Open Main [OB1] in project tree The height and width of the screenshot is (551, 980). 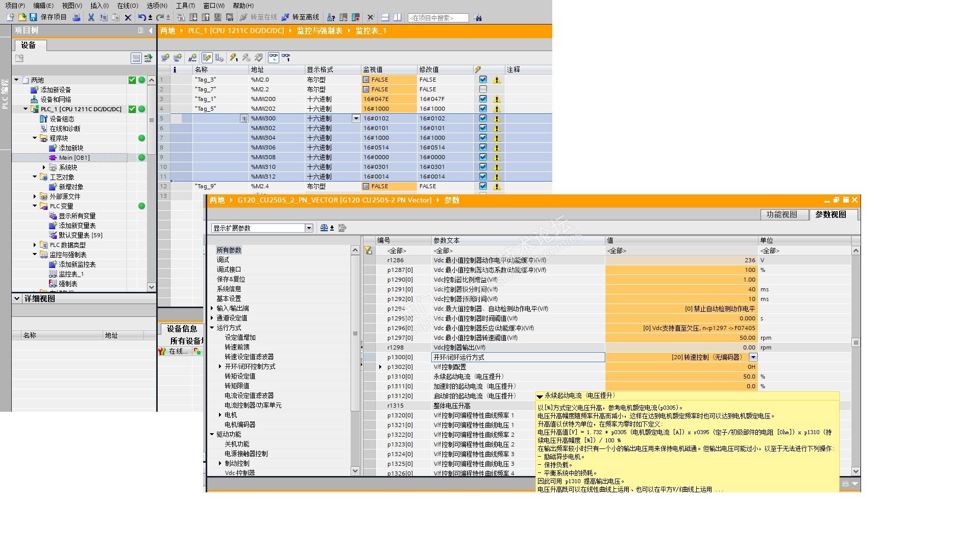74,158
